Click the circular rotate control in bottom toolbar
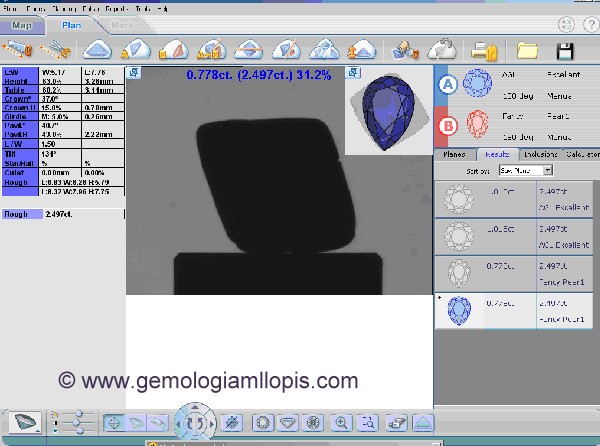Screen dimensions: 600x446 coord(196,422)
